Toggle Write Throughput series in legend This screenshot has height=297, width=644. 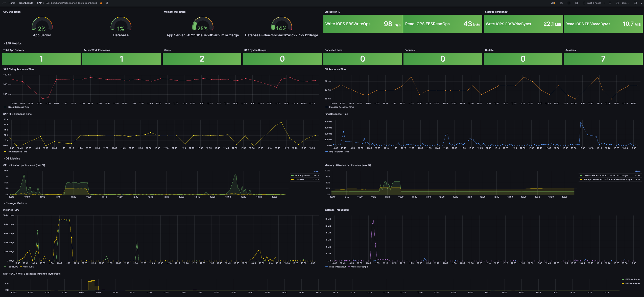coord(360,267)
